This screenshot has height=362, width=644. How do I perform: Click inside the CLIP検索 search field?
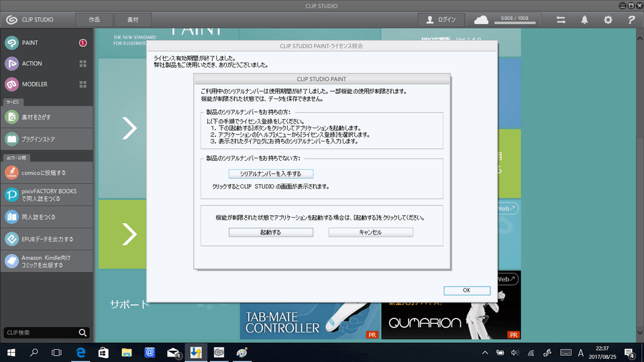[x=39, y=333]
